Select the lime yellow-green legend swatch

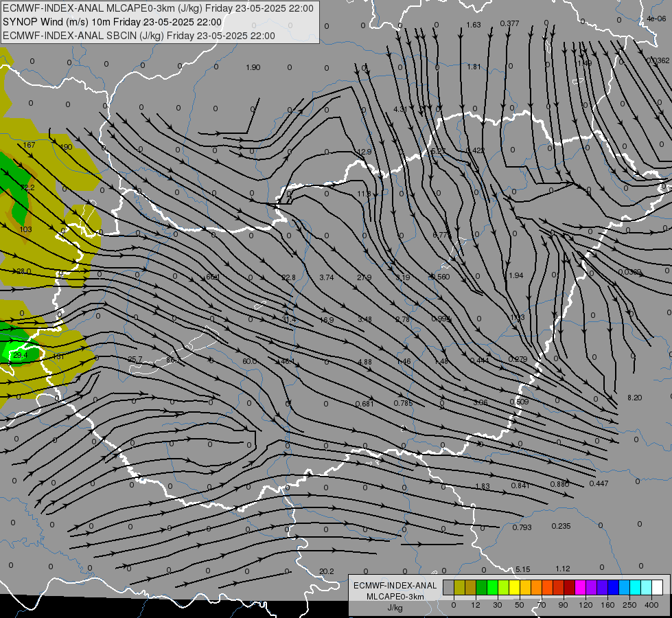point(504,588)
